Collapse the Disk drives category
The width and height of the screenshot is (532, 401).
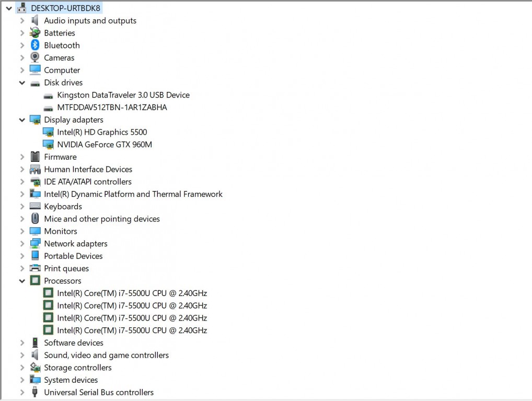[x=22, y=82]
